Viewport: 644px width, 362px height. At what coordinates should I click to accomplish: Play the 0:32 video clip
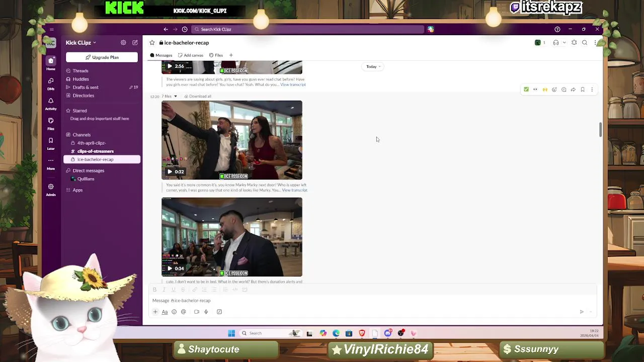click(170, 171)
